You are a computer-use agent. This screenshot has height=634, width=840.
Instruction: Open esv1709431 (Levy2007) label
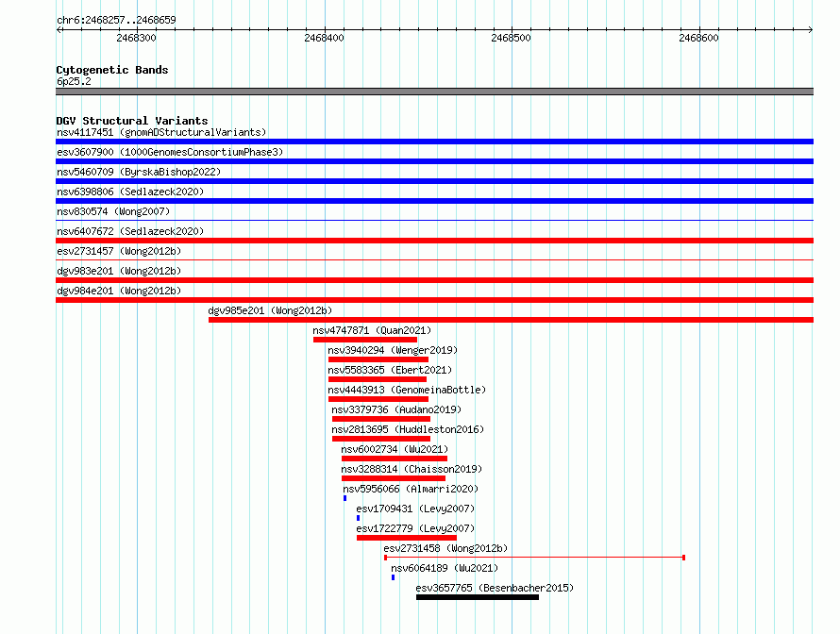(415, 509)
